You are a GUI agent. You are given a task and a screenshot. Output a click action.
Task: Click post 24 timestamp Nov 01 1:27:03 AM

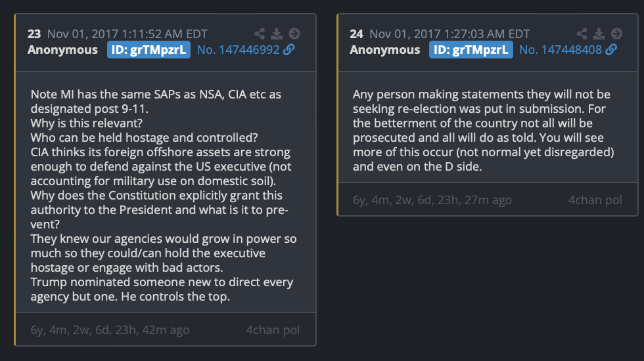pyautogui.click(x=449, y=33)
